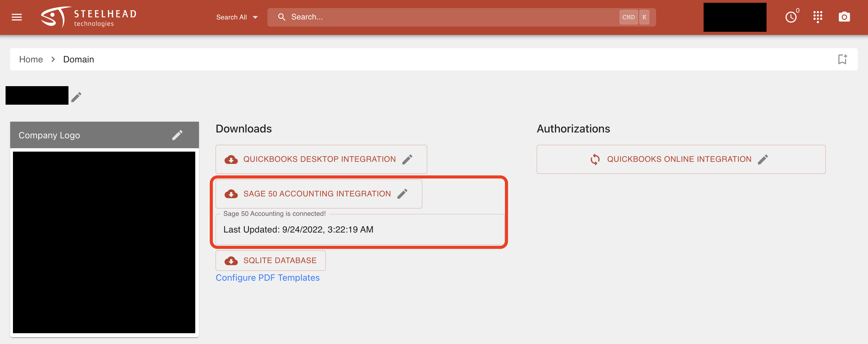
Task: Click the grid/apps icon in the top navigation bar
Action: click(x=818, y=17)
